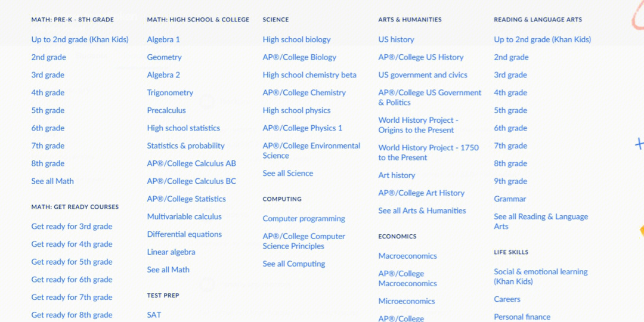Open AP/College Calculus AB
This screenshot has width=644, height=322.
pyautogui.click(x=191, y=163)
